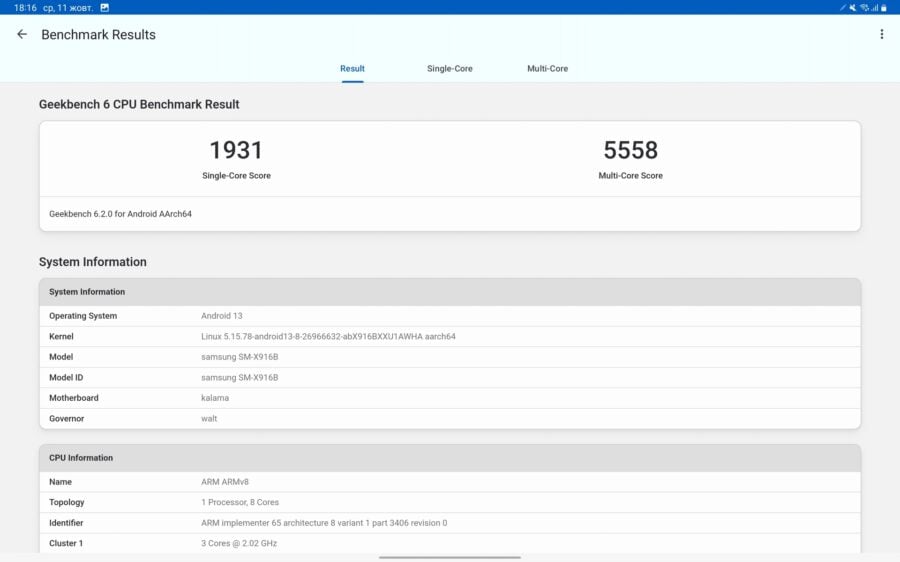Switch to the Multi-Core tab

[548, 68]
